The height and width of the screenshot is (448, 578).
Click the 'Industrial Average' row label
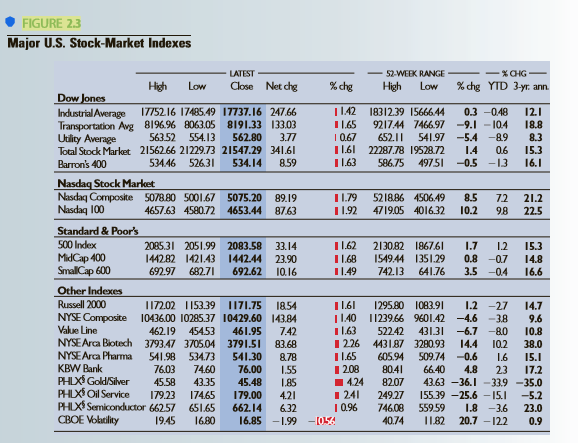[x=91, y=113]
